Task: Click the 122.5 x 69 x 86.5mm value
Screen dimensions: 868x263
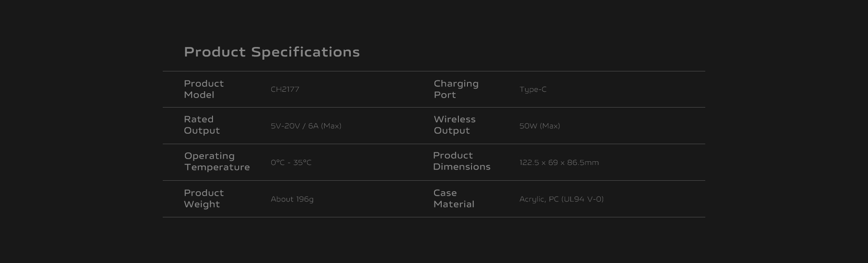Action: pos(559,163)
